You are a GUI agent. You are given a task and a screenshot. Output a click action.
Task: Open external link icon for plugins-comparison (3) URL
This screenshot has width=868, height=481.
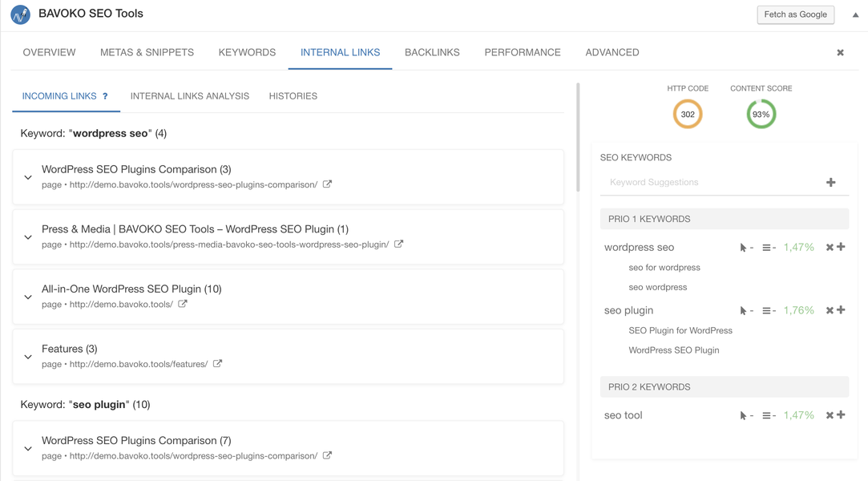click(327, 184)
